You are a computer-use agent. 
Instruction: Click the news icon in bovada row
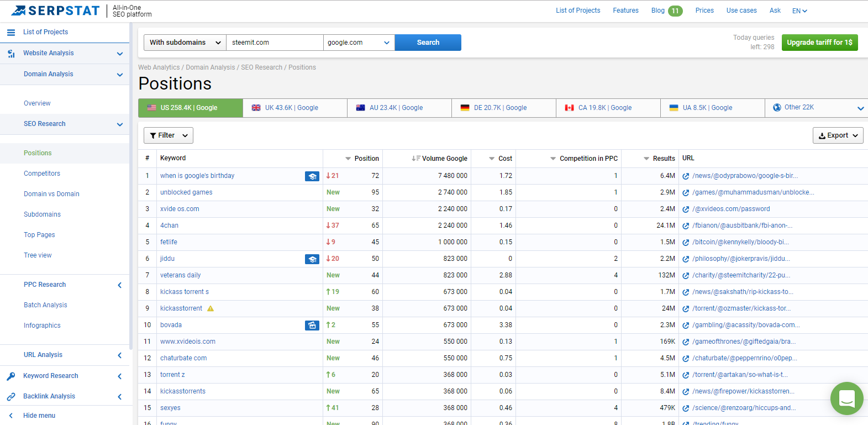pyautogui.click(x=312, y=326)
